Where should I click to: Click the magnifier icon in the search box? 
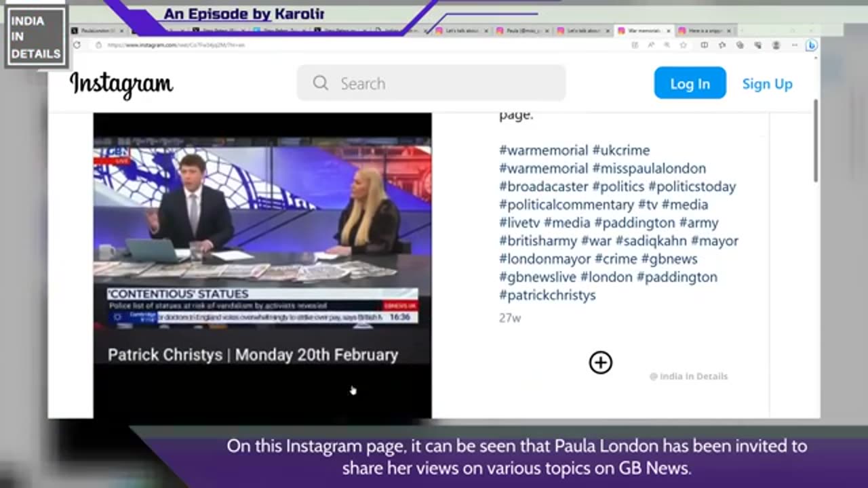click(x=321, y=83)
